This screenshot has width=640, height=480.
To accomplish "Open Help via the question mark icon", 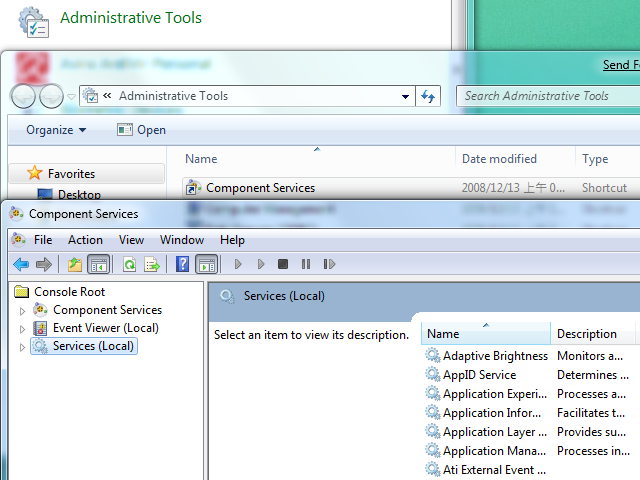I will (x=182, y=264).
